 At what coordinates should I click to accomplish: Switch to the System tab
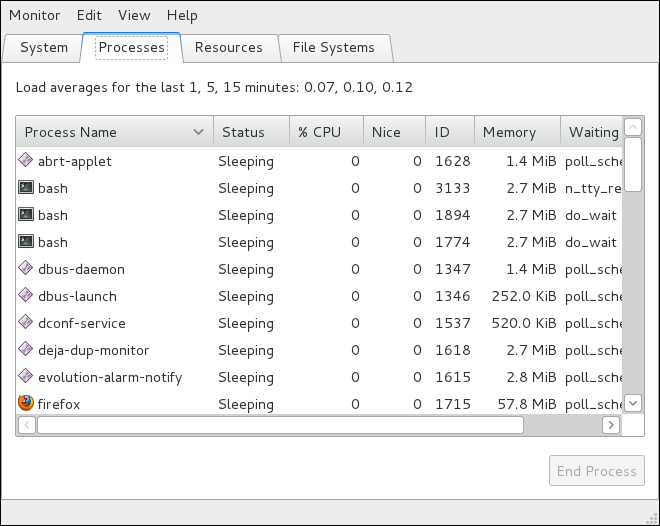[44, 48]
